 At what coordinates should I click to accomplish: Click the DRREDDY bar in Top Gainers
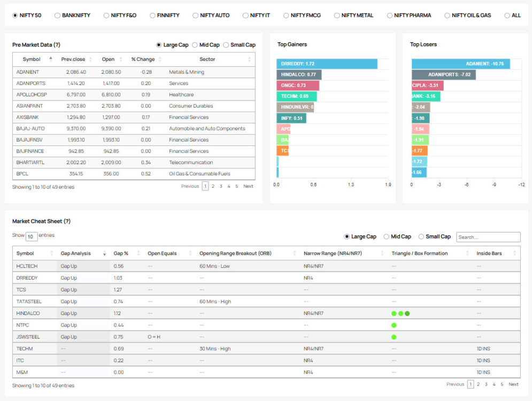click(x=327, y=64)
